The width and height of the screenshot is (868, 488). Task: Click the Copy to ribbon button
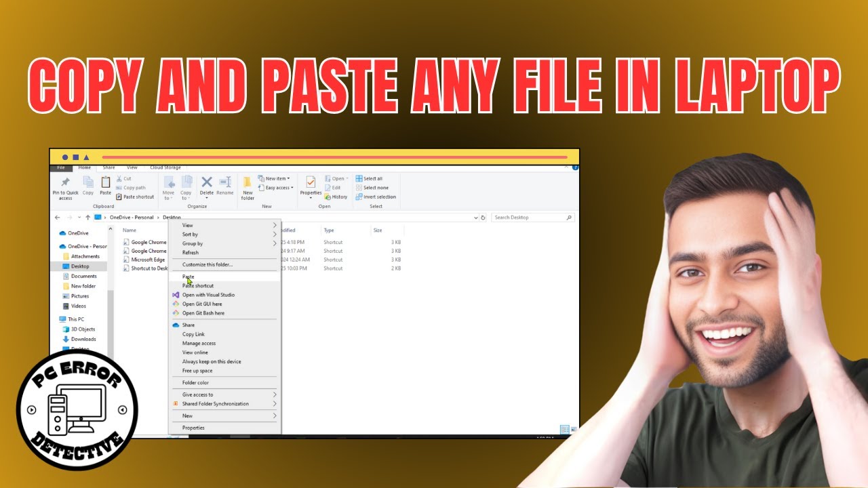186,187
